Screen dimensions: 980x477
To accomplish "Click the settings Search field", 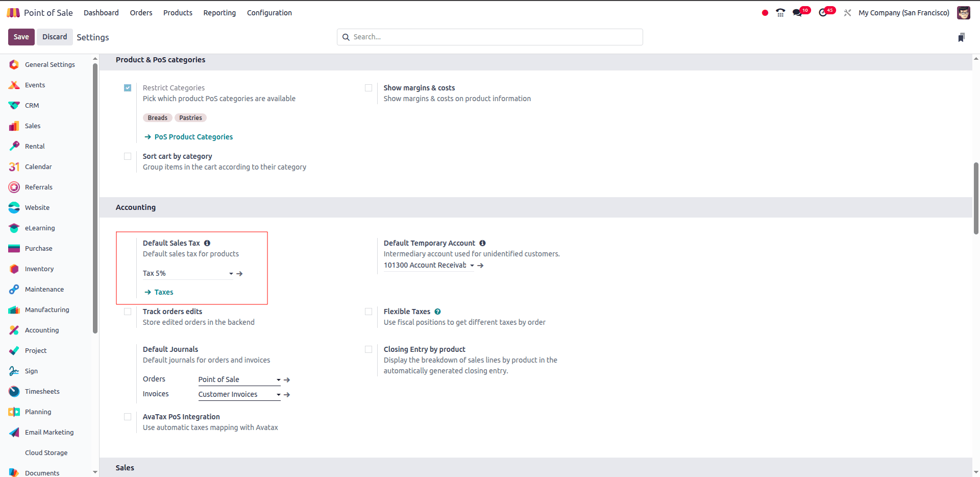I will pos(490,37).
